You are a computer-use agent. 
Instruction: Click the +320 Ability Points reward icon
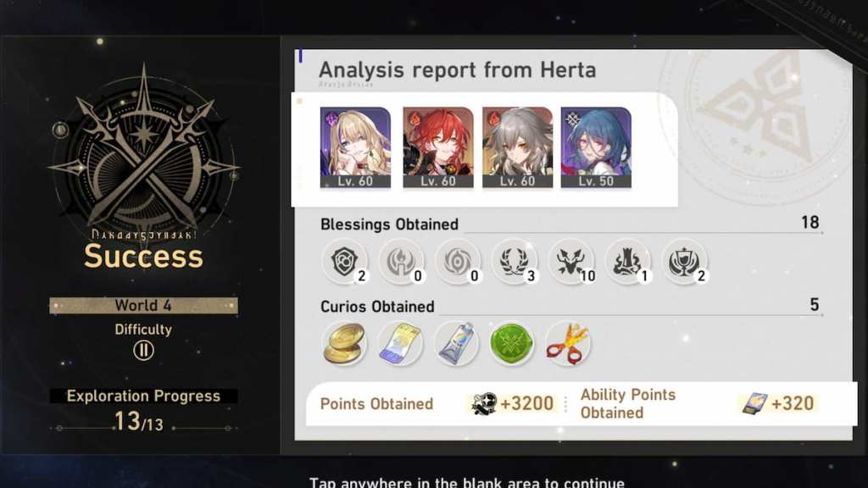click(x=754, y=404)
